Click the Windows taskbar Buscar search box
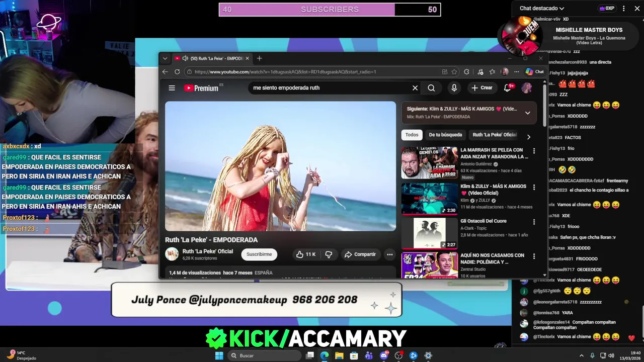Image resolution: width=644 pixels, height=362 pixels. (264, 355)
